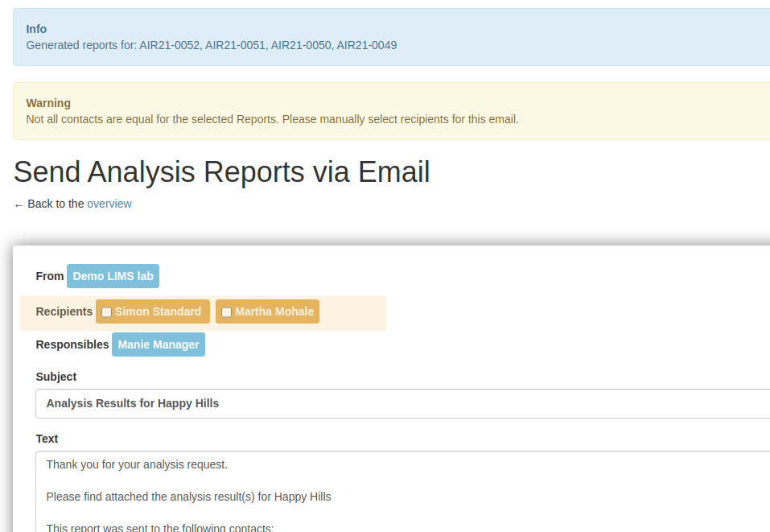
Task: Click the Demo LIMS lab sender badge
Action: click(x=113, y=276)
